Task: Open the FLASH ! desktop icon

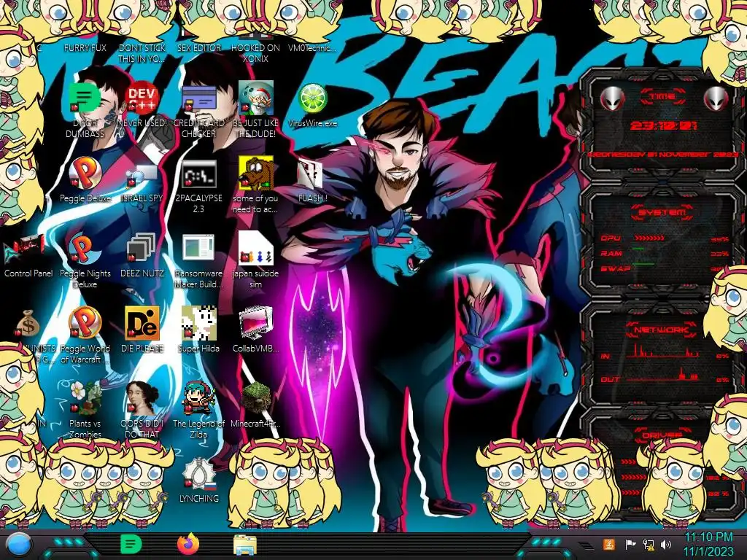Action: click(x=312, y=174)
